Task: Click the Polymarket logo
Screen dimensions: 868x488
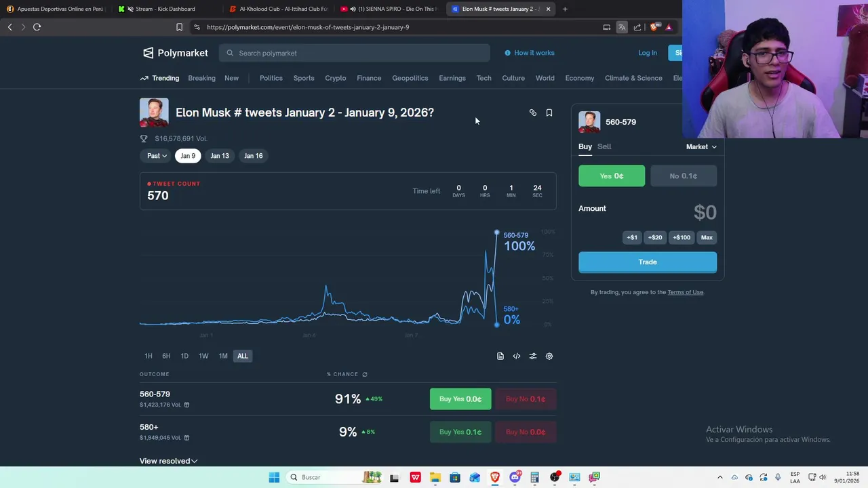Action: pyautogui.click(x=175, y=53)
